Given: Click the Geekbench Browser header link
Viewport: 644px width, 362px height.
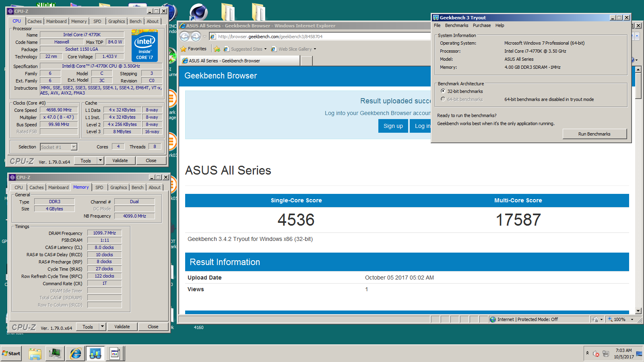Looking at the screenshot, I should [221, 76].
